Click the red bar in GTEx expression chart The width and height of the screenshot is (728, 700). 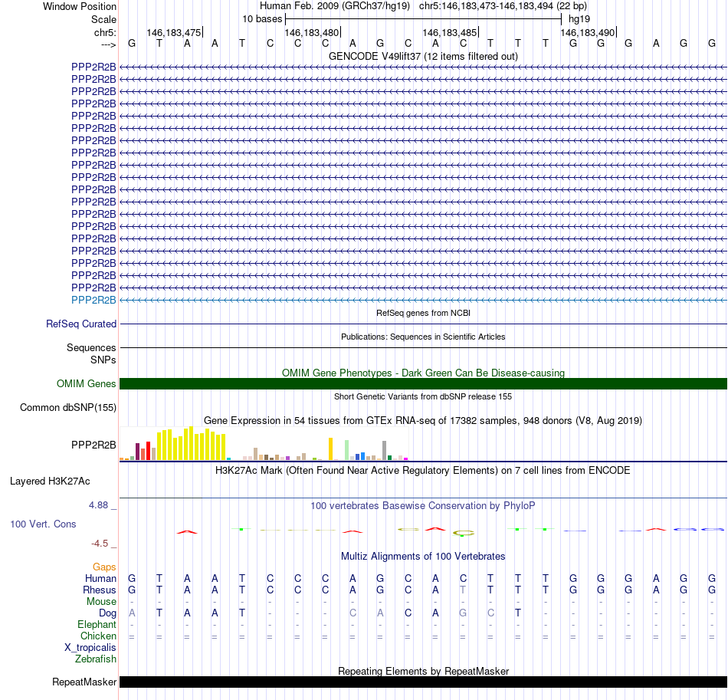(x=148, y=451)
